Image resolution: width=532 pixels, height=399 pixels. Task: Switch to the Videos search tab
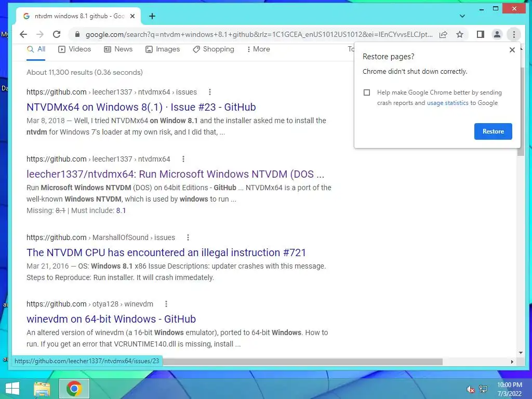point(75,49)
